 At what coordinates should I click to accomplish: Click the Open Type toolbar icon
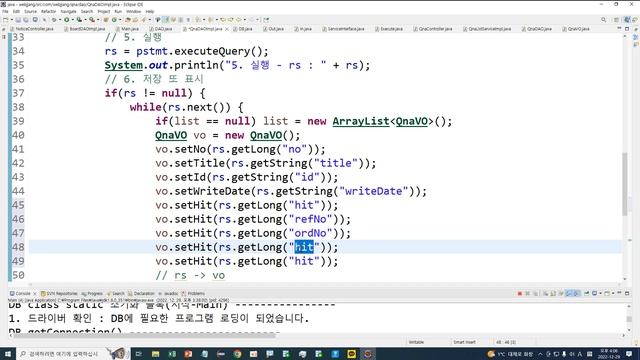(x=128, y=20)
